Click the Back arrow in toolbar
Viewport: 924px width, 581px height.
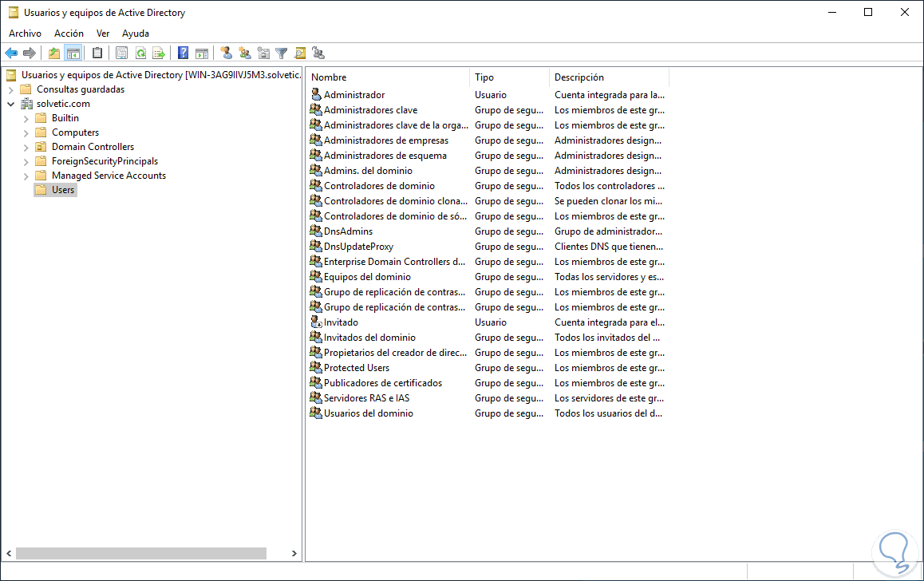(x=11, y=53)
